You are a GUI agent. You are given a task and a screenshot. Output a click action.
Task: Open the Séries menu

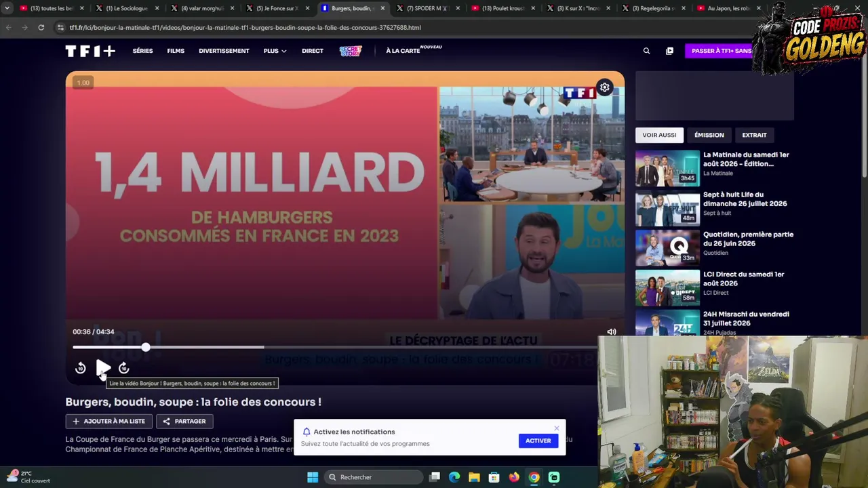click(x=142, y=51)
